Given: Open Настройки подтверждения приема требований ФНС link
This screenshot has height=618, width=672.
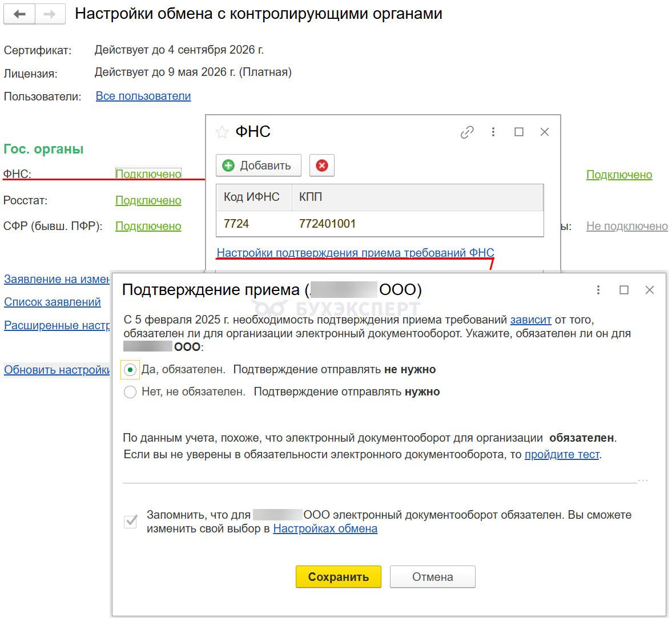Looking at the screenshot, I should (355, 253).
